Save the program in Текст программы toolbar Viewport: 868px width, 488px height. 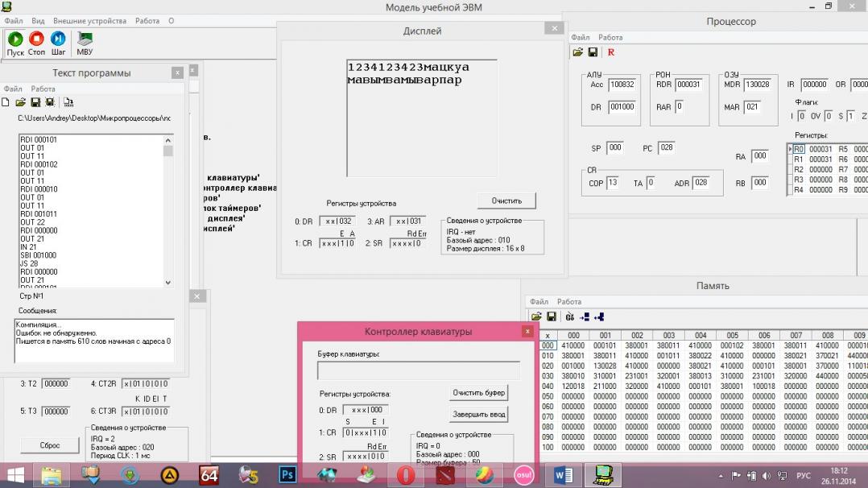pos(35,102)
